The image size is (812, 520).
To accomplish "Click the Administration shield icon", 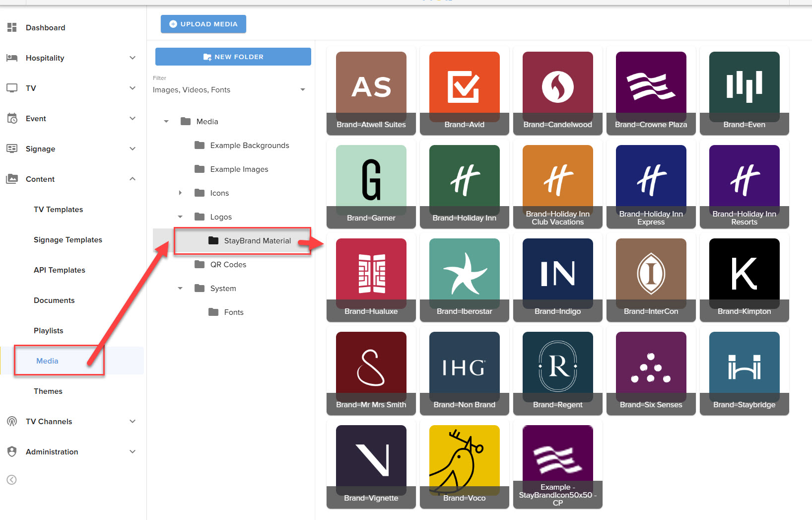I will point(12,452).
